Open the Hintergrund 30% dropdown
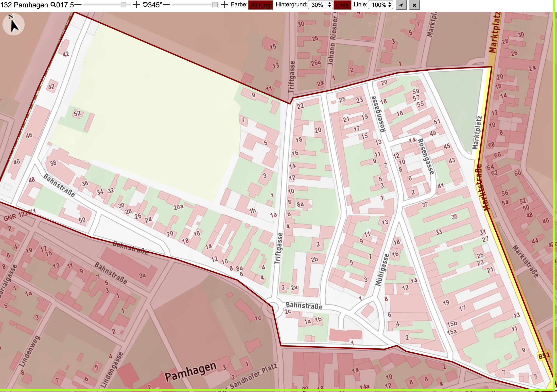Viewport: 557px width, 392px height. tap(320, 5)
